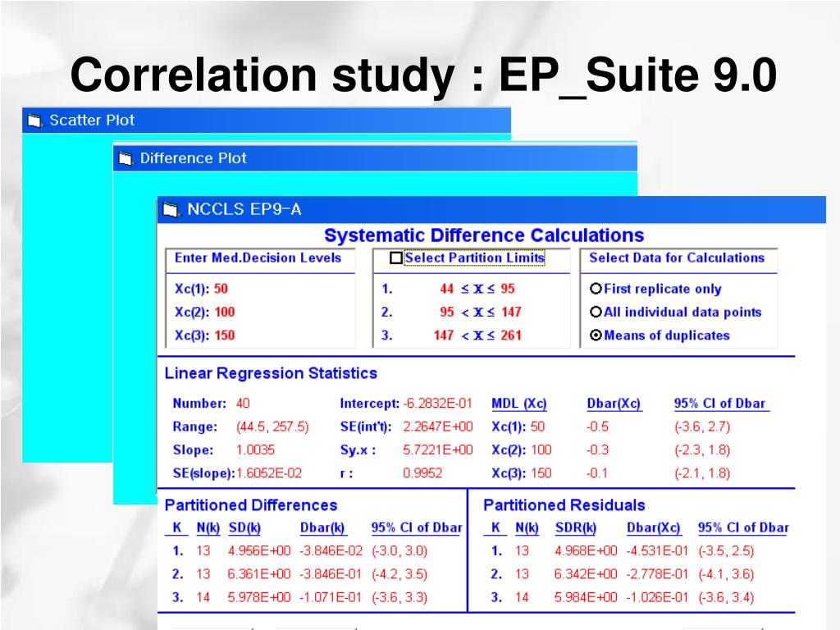Image resolution: width=840 pixels, height=630 pixels.
Task: Click the Slope value 1.0035
Action: (x=256, y=450)
